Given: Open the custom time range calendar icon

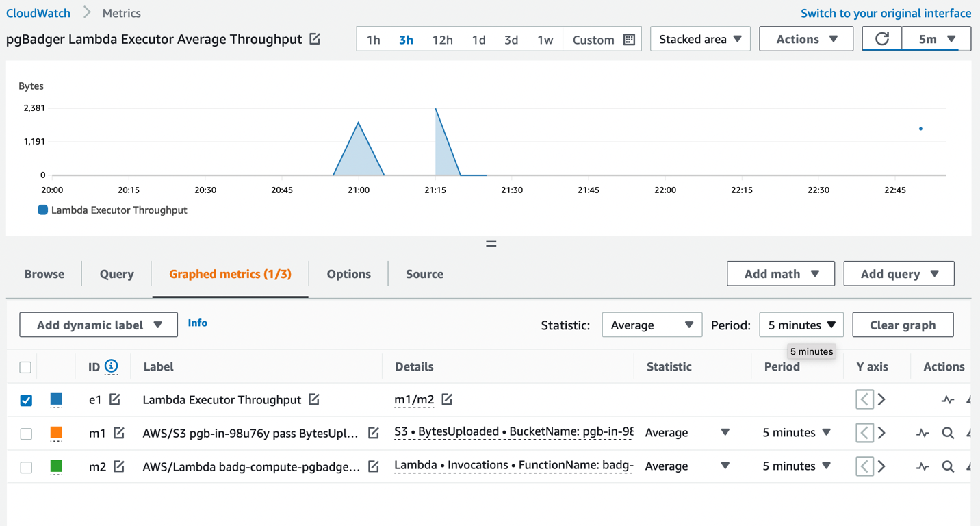Looking at the screenshot, I should [x=629, y=40].
